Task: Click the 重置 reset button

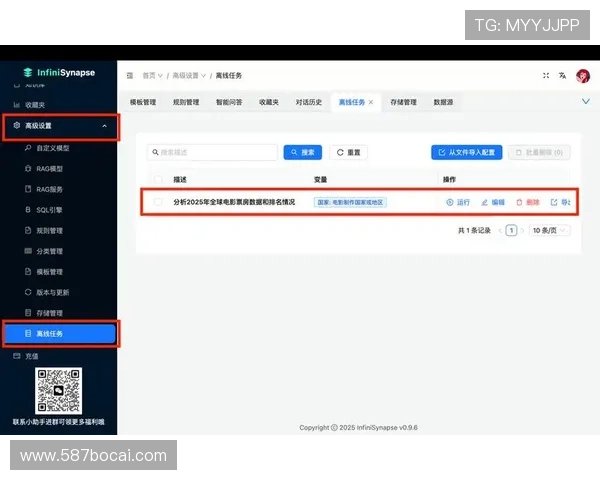Action: (349, 152)
